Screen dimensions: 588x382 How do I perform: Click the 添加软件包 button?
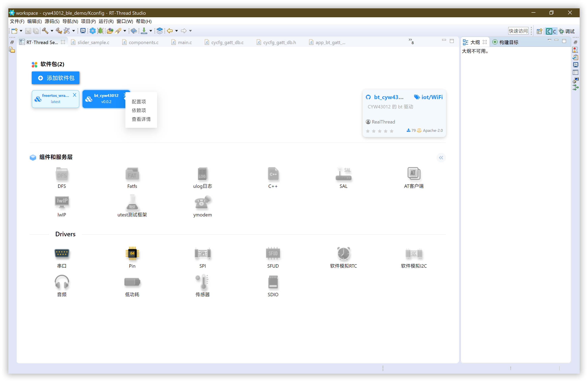point(56,78)
